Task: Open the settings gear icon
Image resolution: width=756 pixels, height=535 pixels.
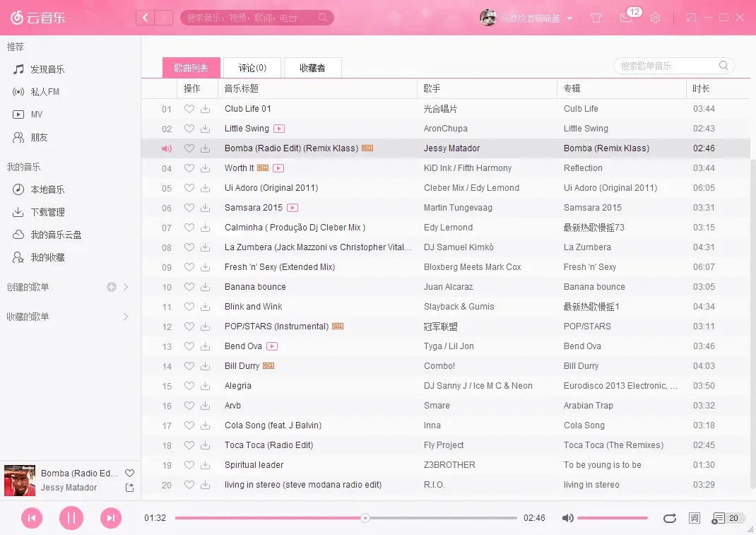Action: pos(655,18)
